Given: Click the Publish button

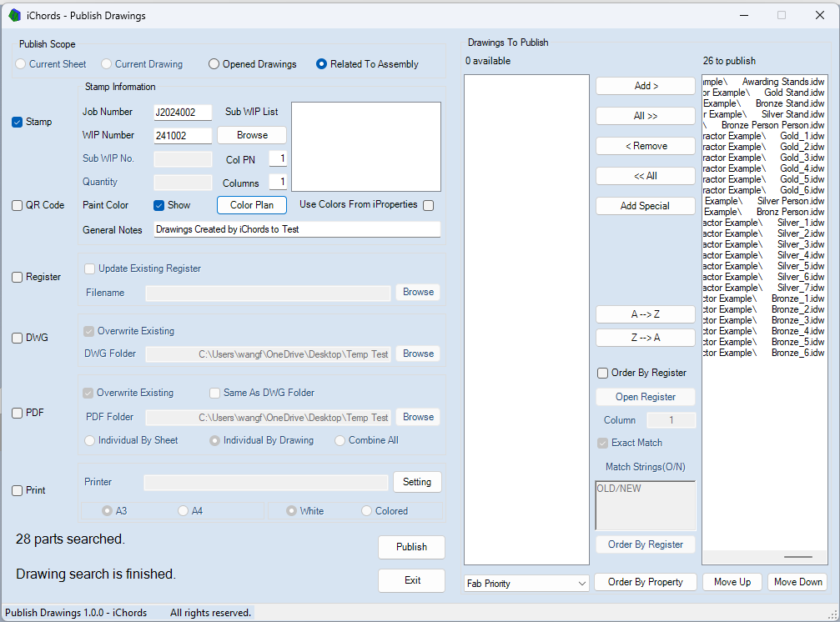Looking at the screenshot, I should tap(411, 547).
